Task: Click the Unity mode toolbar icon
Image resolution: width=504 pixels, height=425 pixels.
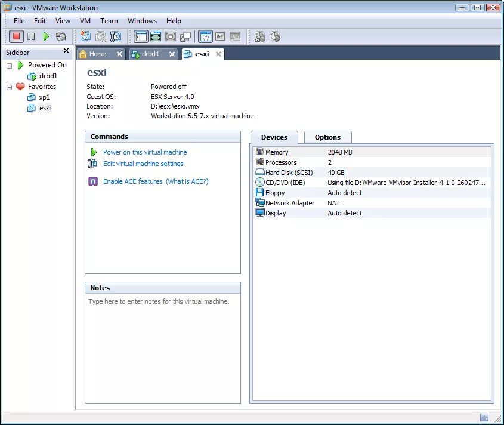Action: (x=185, y=36)
